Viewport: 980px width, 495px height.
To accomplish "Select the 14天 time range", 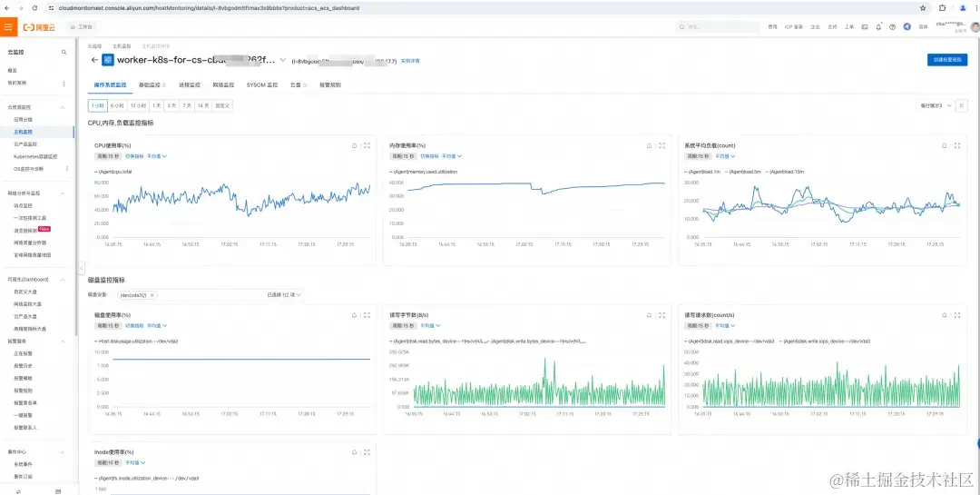I will coord(203,105).
